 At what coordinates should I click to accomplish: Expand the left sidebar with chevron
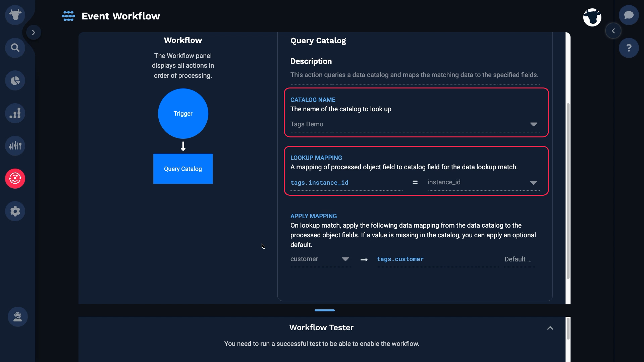(34, 33)
